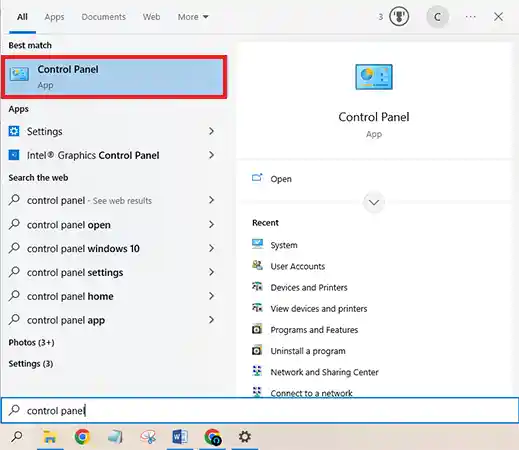Open the three-dot options menu

470,17
